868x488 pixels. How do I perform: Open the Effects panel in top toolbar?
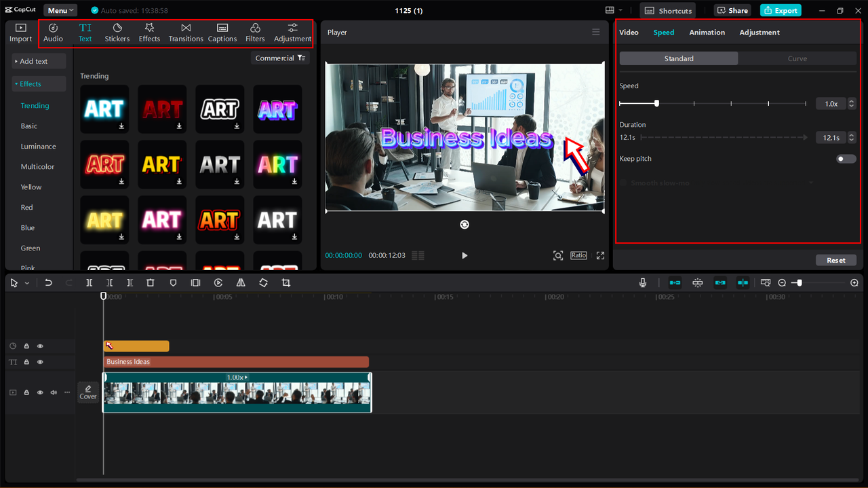coord(149,33)
